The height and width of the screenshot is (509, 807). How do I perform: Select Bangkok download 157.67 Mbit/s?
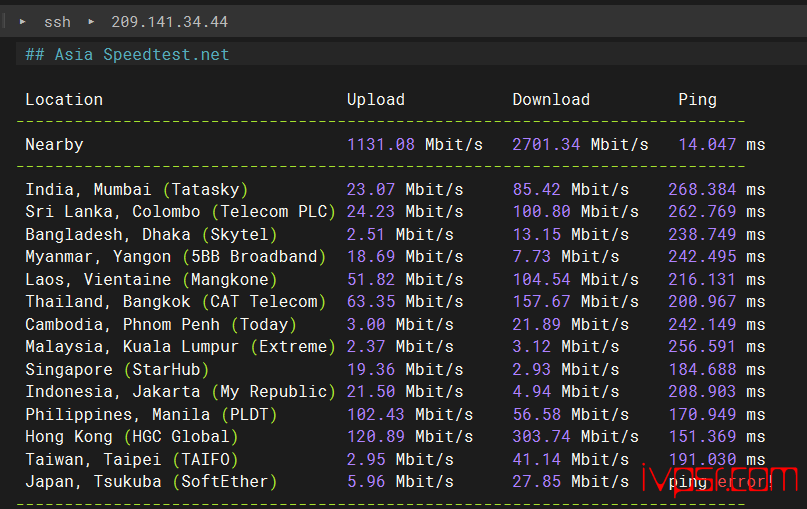click(576, 302)
